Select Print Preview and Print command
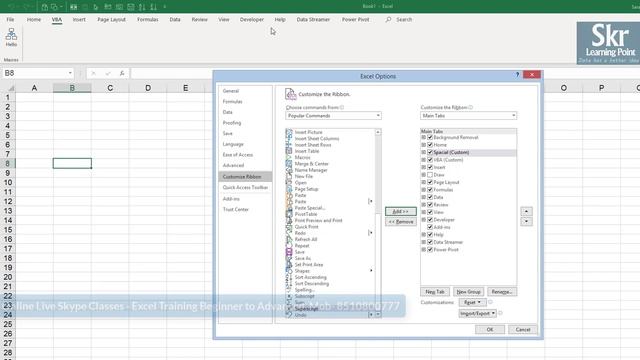The height and width of the screenshot is (360, 640). [x=318, y=220]
